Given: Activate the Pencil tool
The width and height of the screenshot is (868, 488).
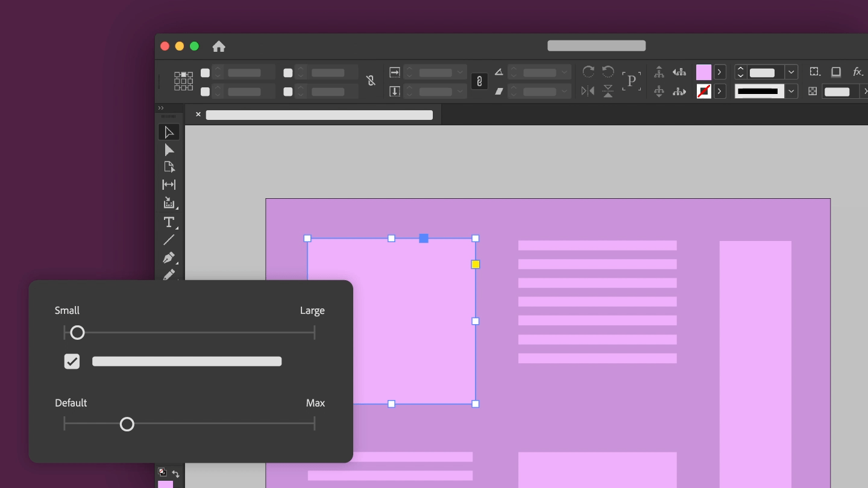Looking at the screenshot, I should 169,275.
